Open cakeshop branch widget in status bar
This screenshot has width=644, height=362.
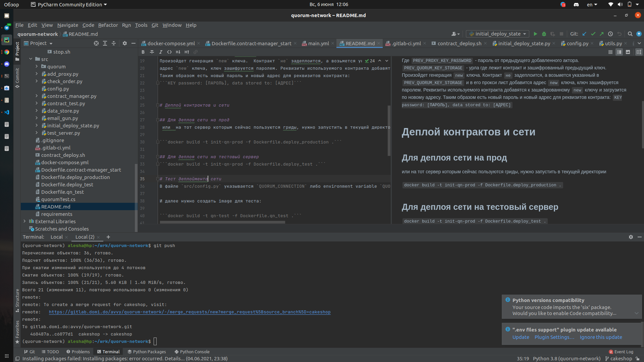618,359
